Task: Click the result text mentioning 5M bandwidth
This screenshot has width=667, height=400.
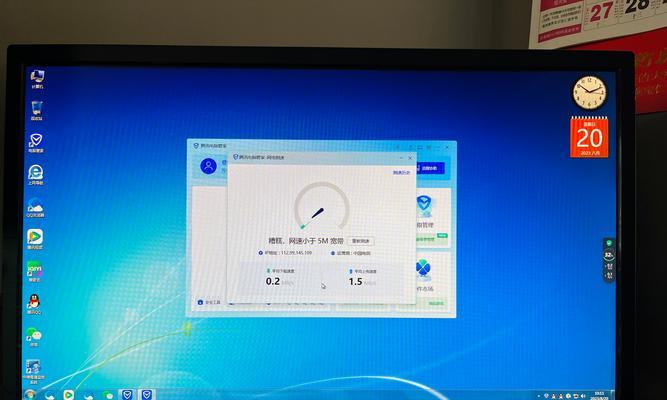Action: (305, 240)
